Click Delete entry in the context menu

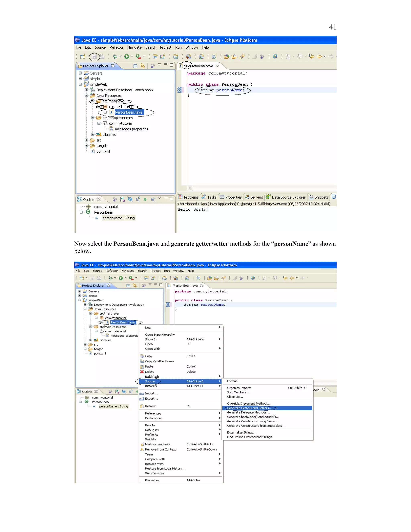pos(180,372)
